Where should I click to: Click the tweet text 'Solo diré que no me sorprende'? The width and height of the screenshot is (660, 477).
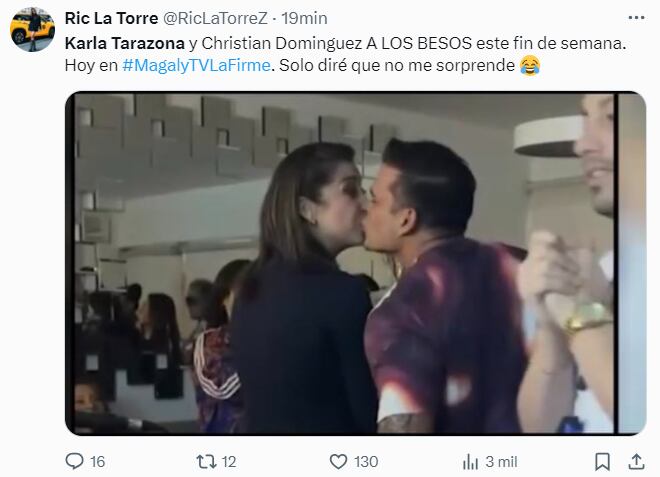pos(397,65)
